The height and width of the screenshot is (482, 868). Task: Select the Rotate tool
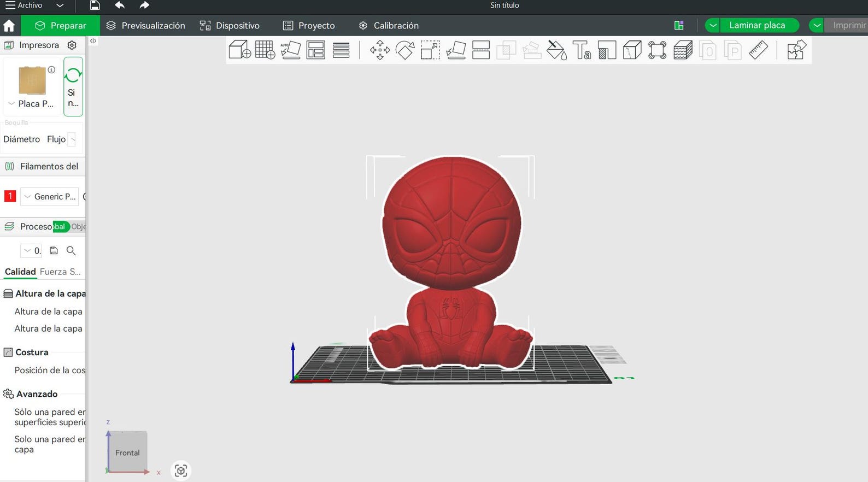[405, 50]
